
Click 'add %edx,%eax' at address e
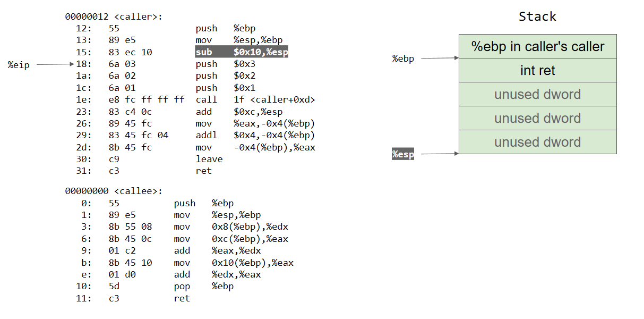coord(217,274)
